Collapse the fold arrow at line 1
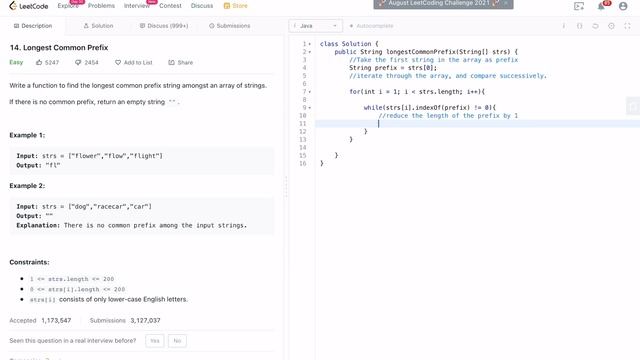640x360 pixels. tap(310, 44)
